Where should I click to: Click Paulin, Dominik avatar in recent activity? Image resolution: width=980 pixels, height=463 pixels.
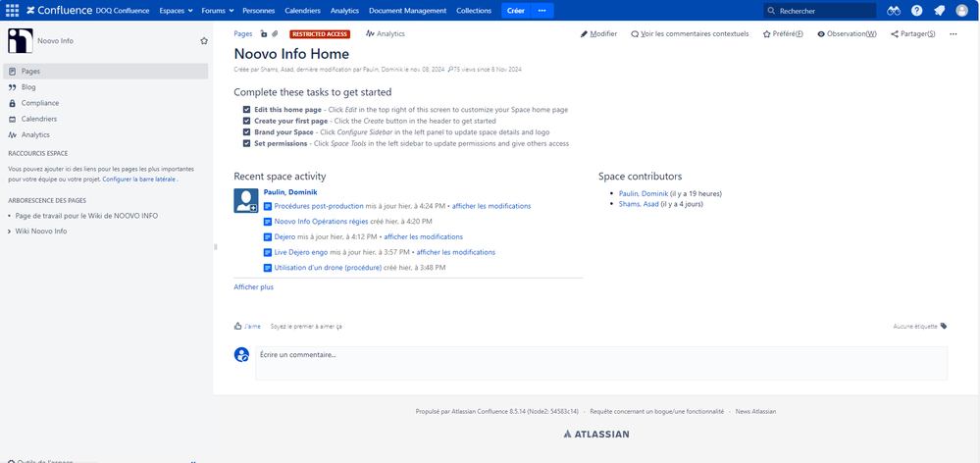click(x=246, y=200)
